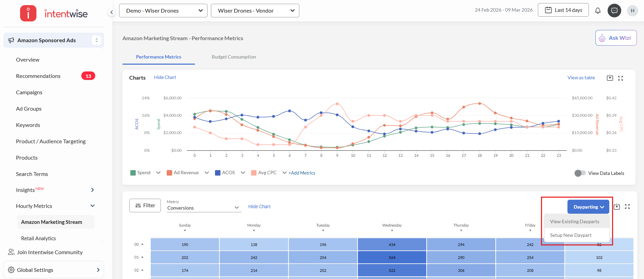
Task: Open the user profile avatar H
Action: (632, 11)
